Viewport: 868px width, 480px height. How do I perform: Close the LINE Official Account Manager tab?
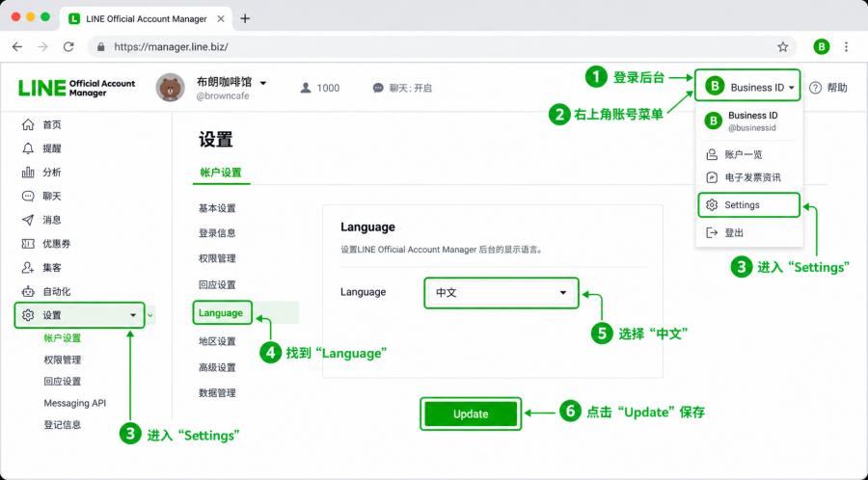click(221, 19)
